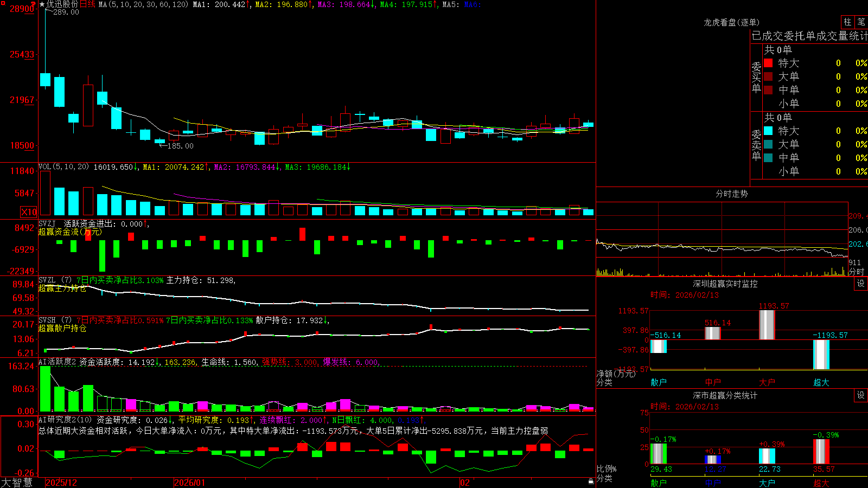
Task: Click the 深市超赢分类统计 panel title
Action: (725, 395)
